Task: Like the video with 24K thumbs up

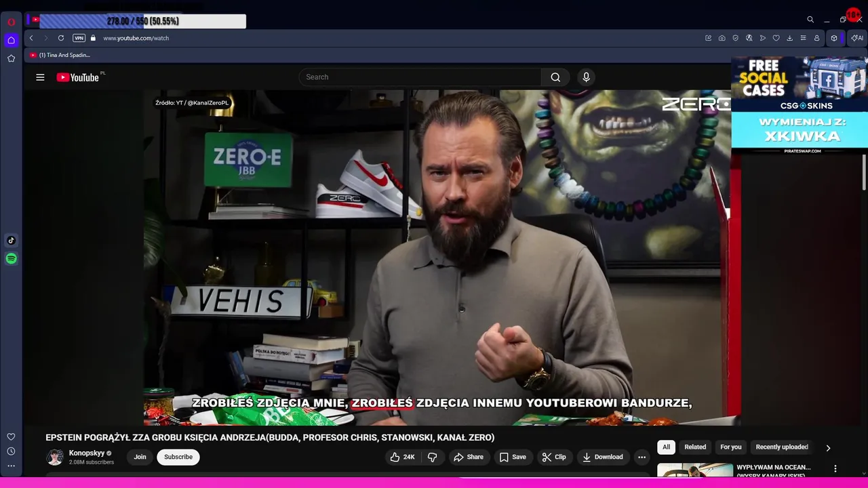Action: 401,457
